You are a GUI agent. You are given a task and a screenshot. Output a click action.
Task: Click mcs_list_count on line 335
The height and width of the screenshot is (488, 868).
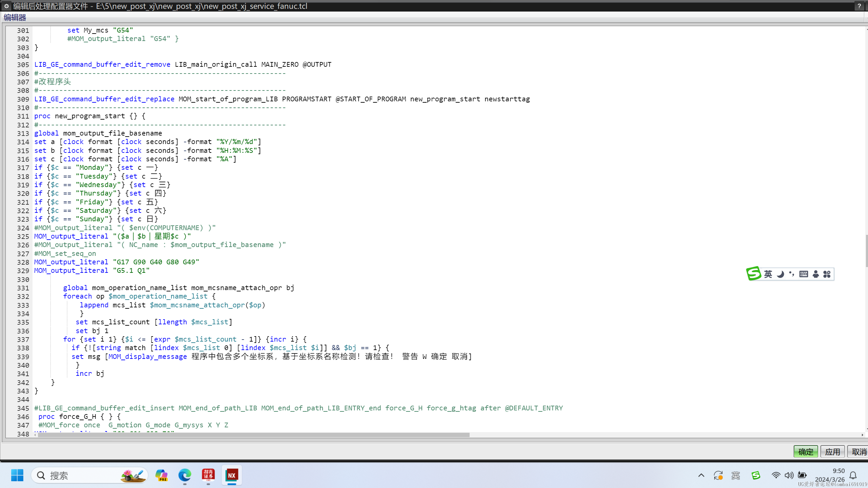121,322
